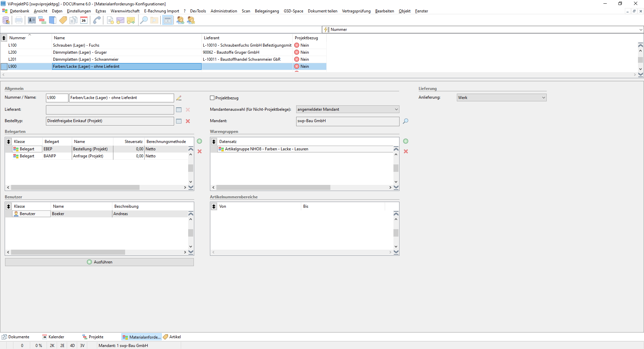Clear Bestelltyp with red X icon

(188, 121)
